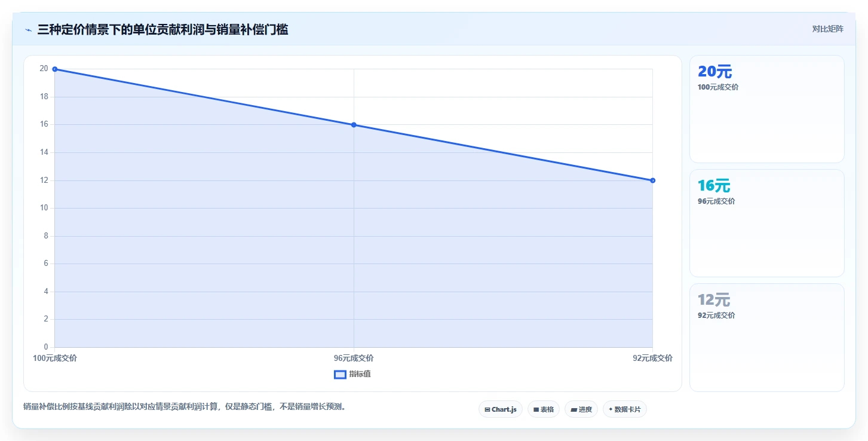Click the 16元 value card

pyautogui.click(x=767, y=223)
